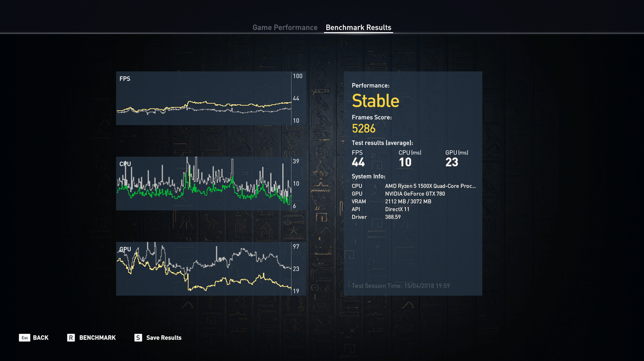
Task: Click the 'Frames Score:' label
Action: pyautogui.click(x=372, y=117)
